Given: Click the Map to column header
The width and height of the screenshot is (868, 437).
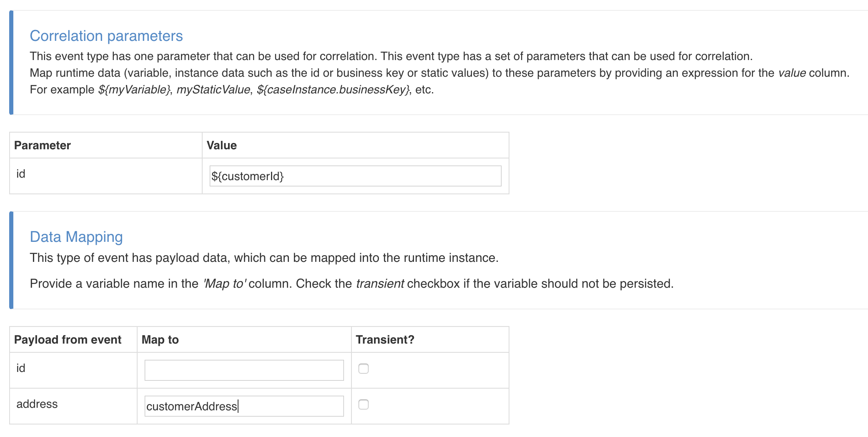Looking at the screenshot, I should (160, 339).
